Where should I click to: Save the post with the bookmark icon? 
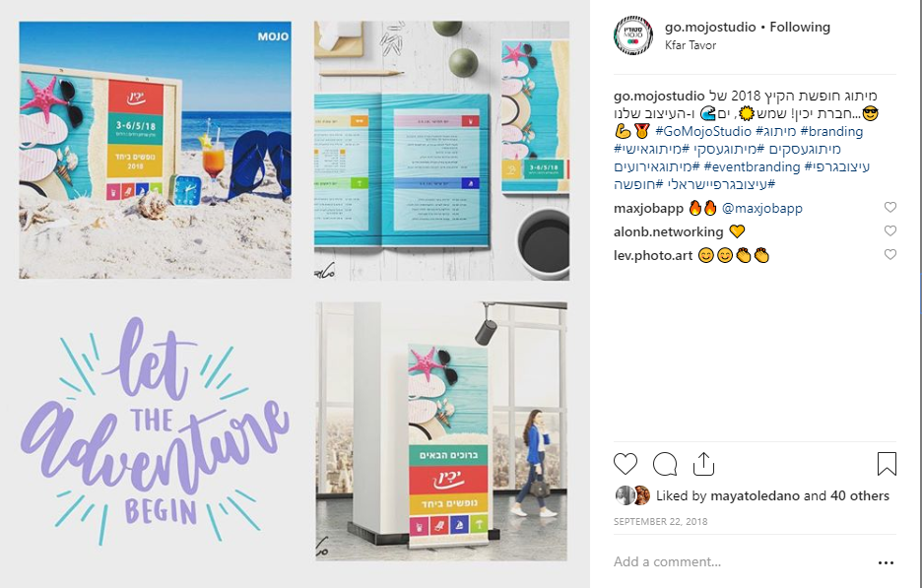point(887,464)
